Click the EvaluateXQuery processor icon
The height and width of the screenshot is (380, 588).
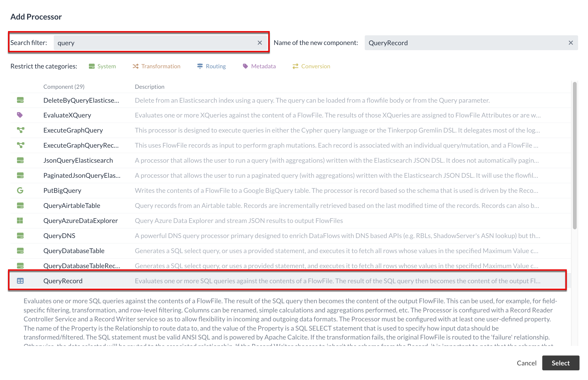(x=21, y=115)
